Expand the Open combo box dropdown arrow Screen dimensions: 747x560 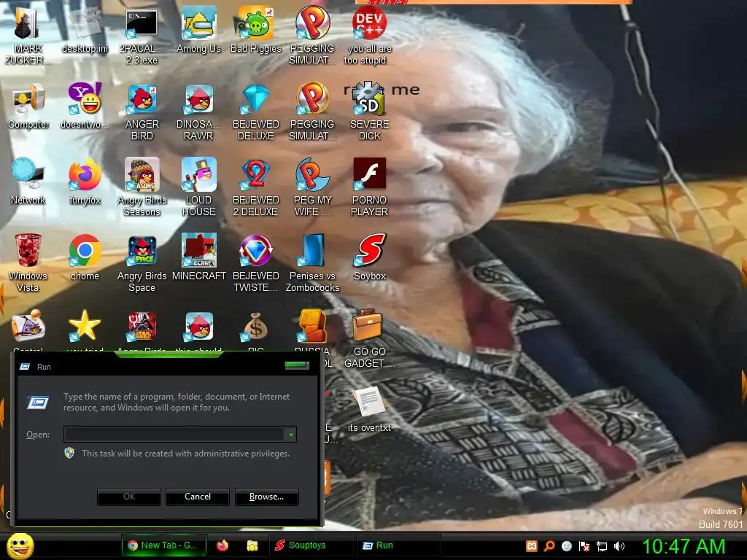coord(290,435)
